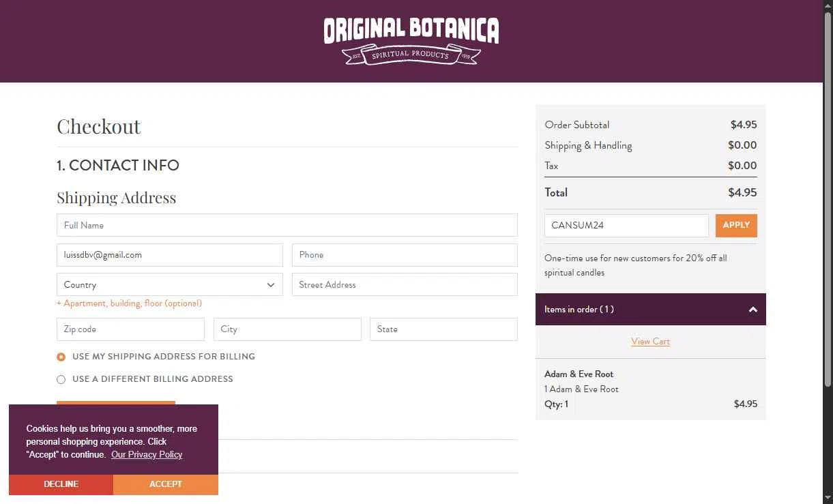
Task: Edit the CANSUM24 promo code field
Action: click(x=626, y=226)
